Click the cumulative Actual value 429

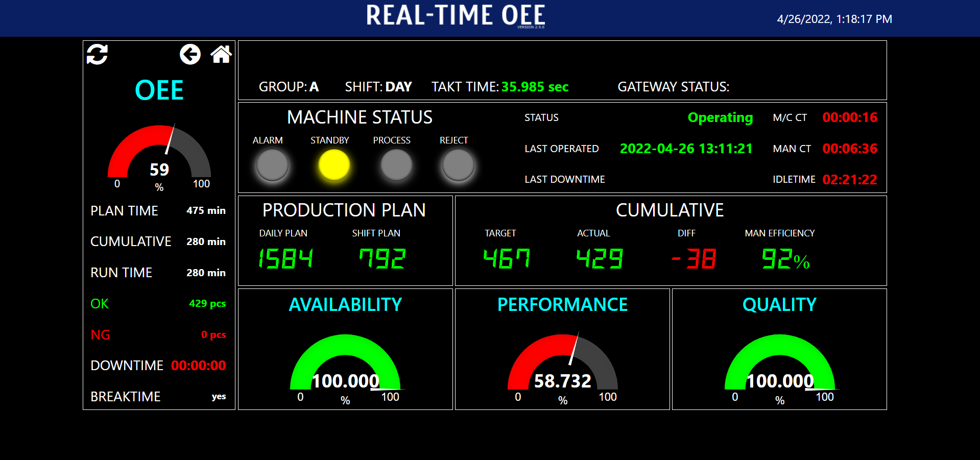600,258
